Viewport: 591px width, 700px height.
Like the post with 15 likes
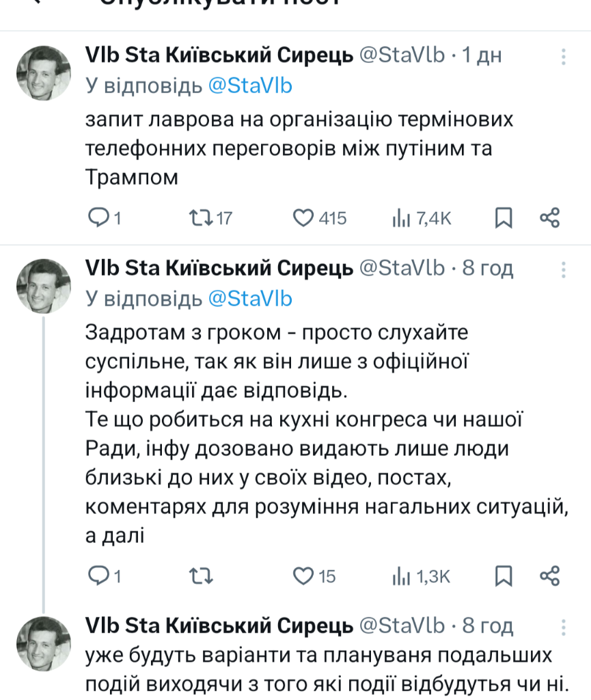(x=303, y=576)
